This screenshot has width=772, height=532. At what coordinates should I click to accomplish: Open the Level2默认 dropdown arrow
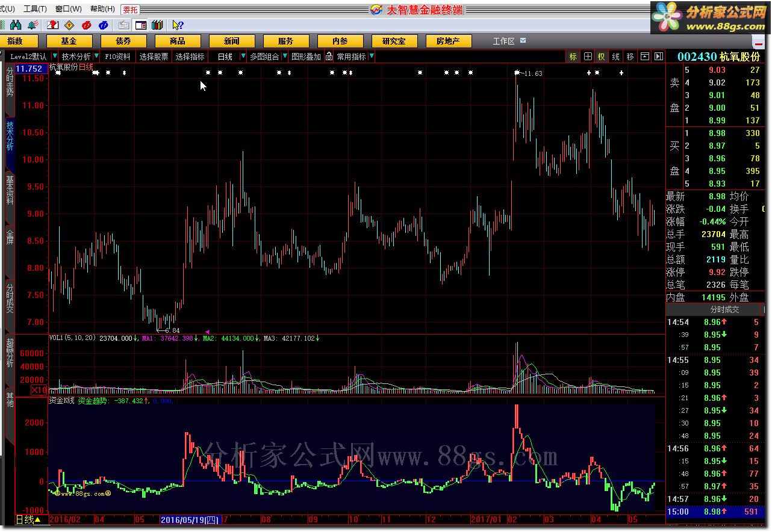tap(55, 57)
